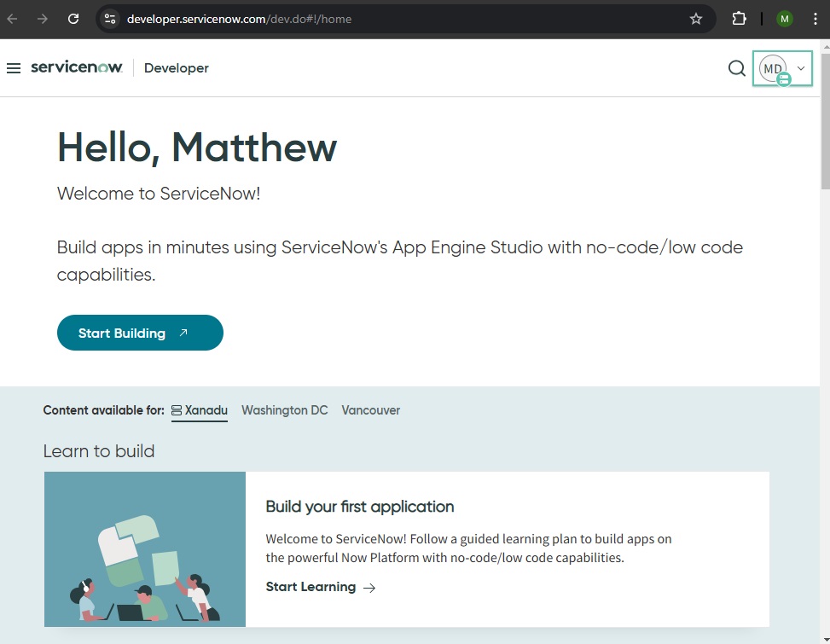This screenshot has width=830, height=644.
Task: View site information icon in address bar
Action: tap(110, 19)
